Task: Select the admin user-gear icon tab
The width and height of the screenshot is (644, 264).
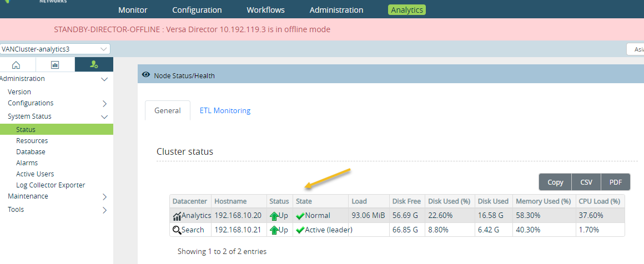Action: (94, 65)
